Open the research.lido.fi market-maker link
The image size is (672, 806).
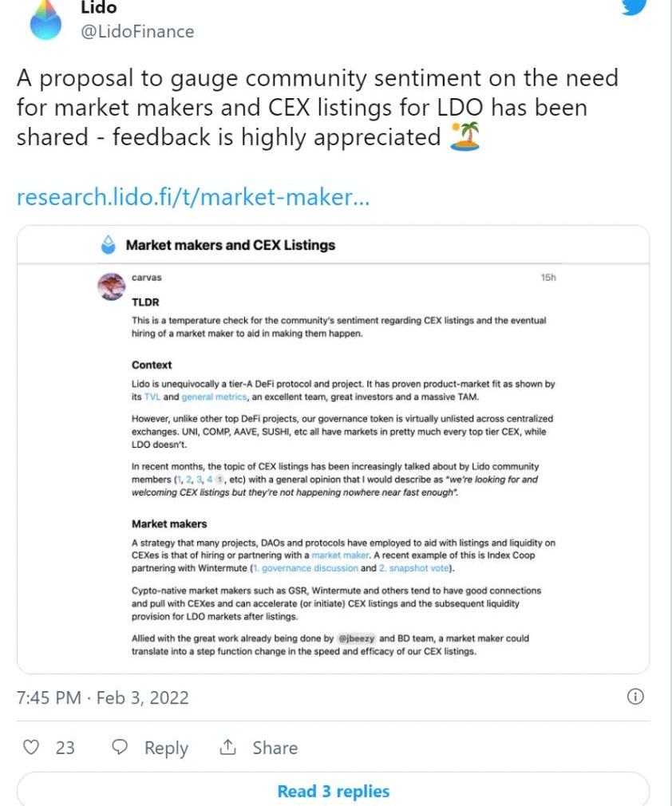pos(192,197)
